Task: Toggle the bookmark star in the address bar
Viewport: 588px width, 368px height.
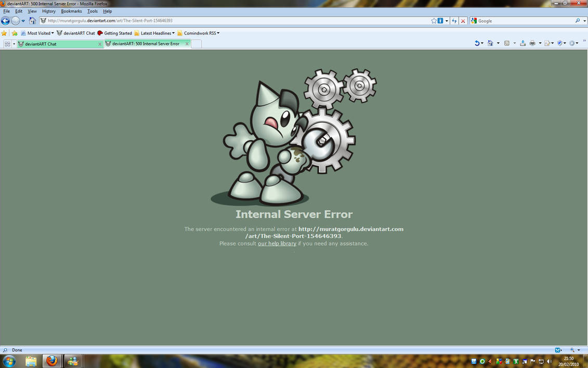Action: tap(433, 21)
